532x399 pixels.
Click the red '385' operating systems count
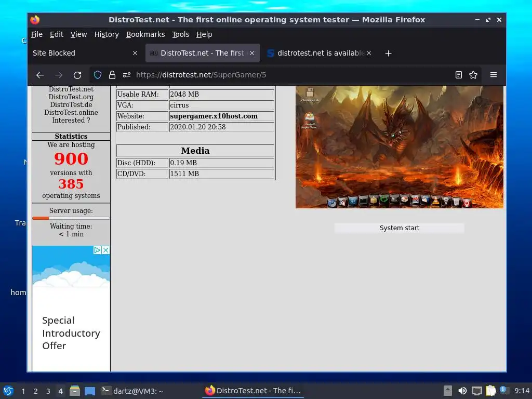tap(71, 184)
